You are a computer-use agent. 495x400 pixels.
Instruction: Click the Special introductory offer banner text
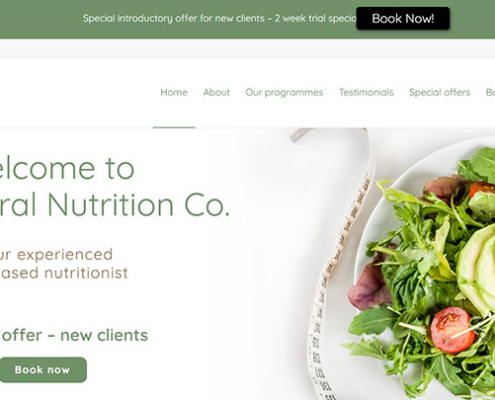[x=219, y=18]
